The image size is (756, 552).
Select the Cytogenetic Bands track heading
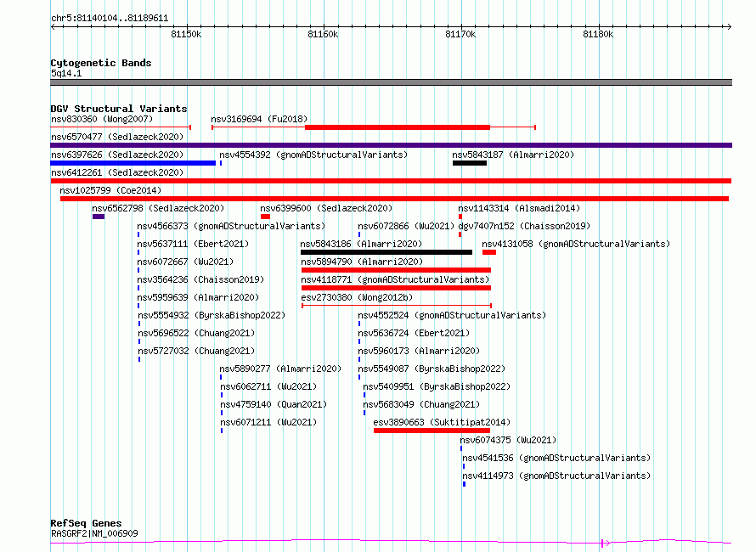[101, 63]
